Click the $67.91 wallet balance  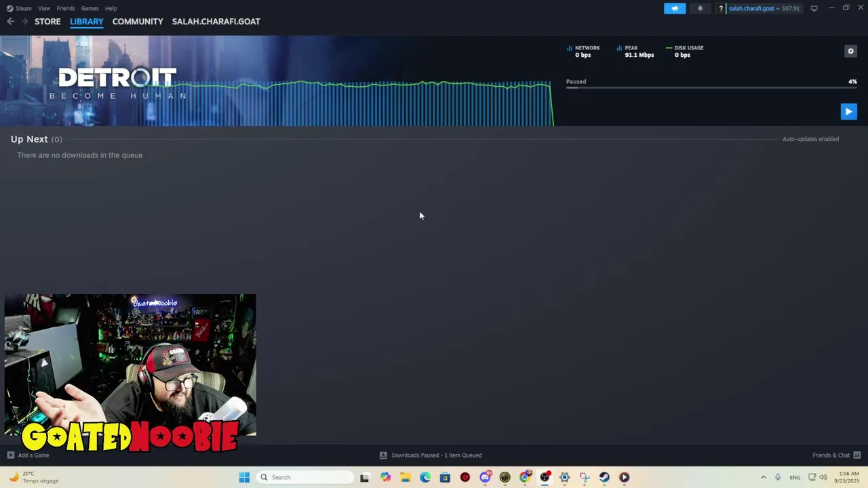pos(791,8)
